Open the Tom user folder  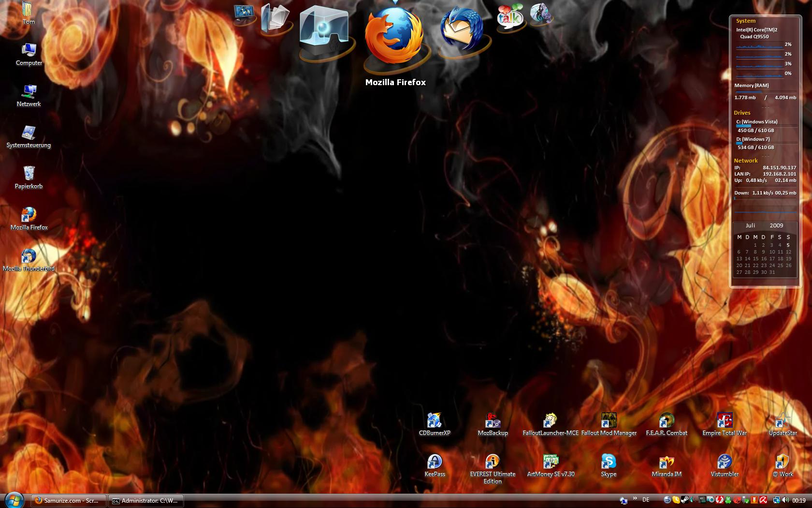[x=29, y=13]
